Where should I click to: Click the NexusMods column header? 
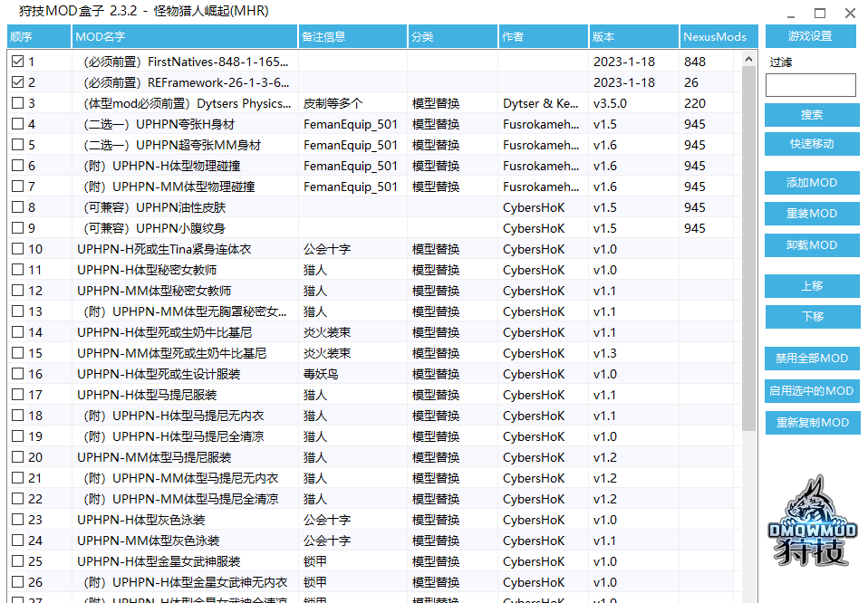pos(719,36)
